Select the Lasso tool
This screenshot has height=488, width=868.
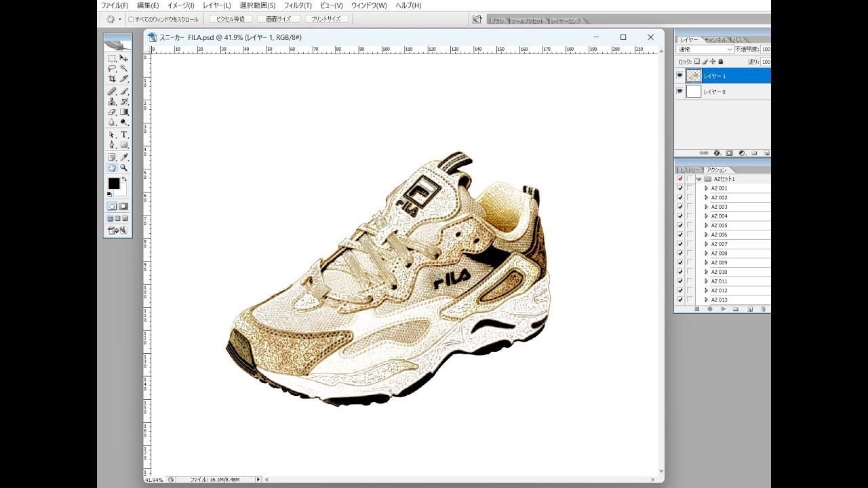pyautogui.click(x=112, y=68)
